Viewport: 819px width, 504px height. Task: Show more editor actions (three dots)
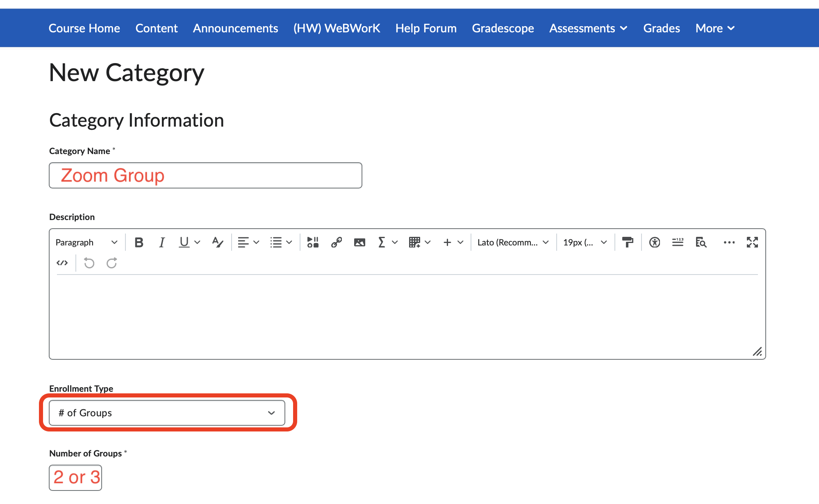[x=729, y=243]
